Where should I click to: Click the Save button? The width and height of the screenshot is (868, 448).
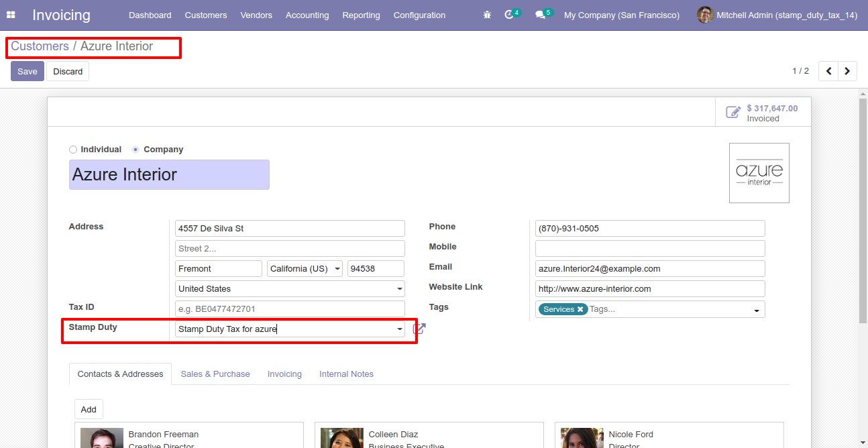tap(28, 71)
